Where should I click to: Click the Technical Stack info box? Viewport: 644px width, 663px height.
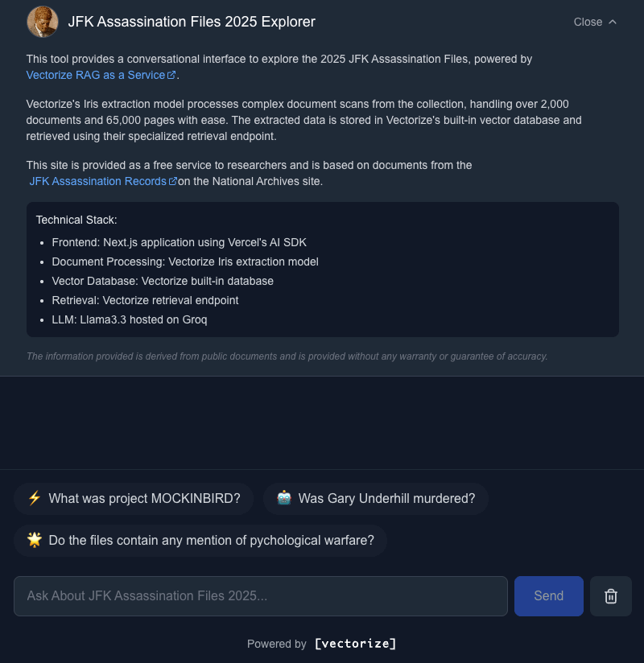(322, 270)
